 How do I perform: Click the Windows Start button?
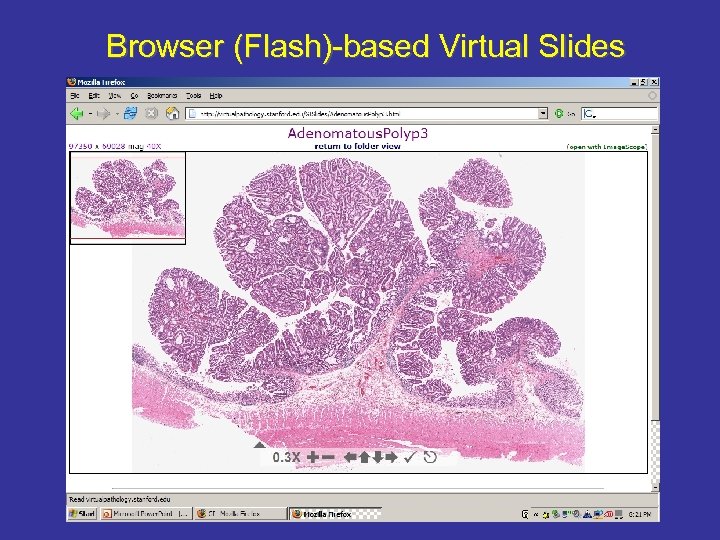pyautogui.click(x=82, y=514)
